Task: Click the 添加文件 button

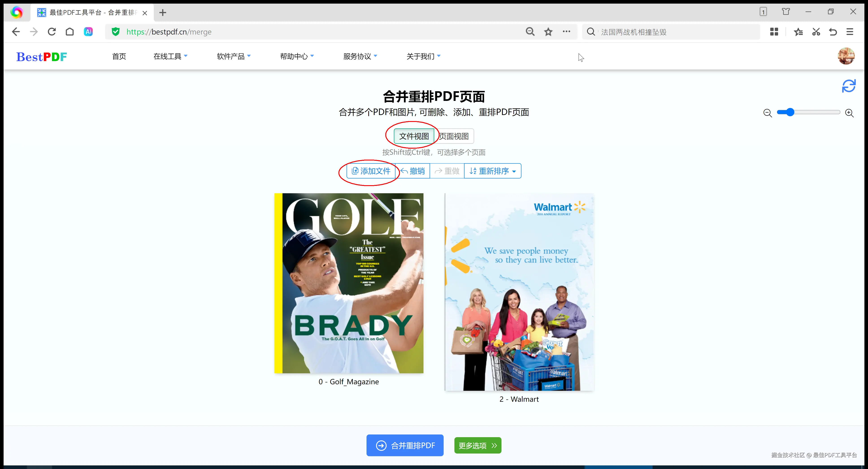Action: [371, 171]
